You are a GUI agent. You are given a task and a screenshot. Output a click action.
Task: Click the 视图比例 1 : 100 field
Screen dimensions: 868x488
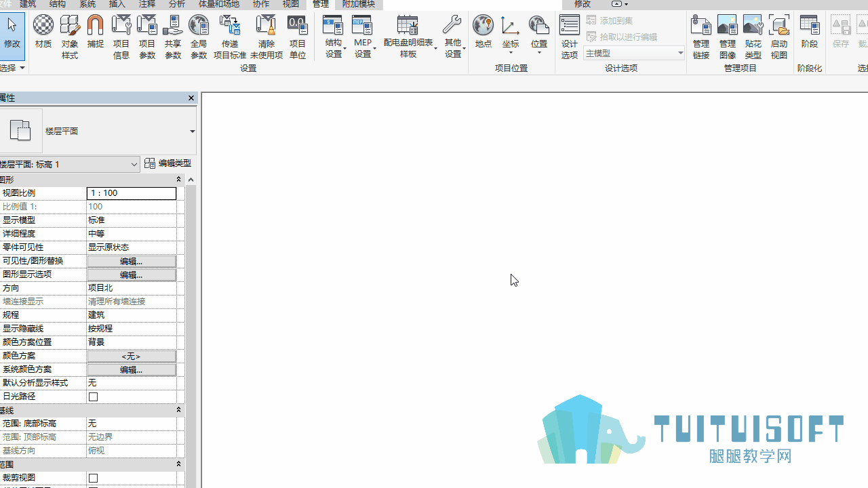coord(132,193)
